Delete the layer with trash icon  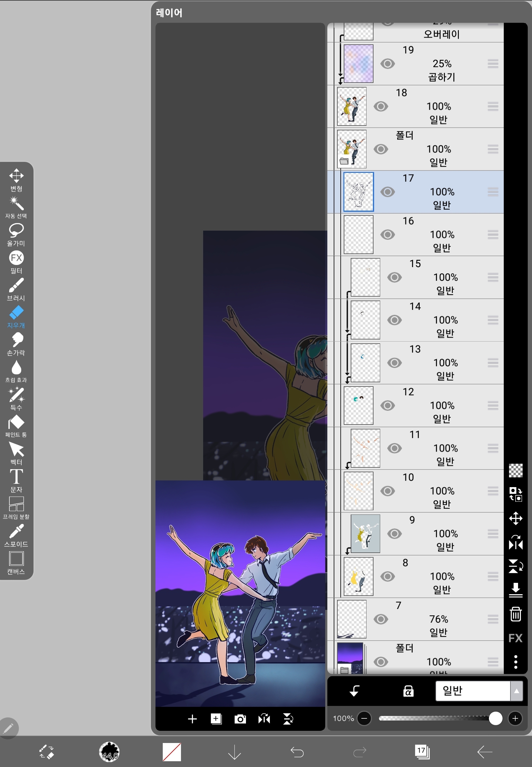point(516,614)
